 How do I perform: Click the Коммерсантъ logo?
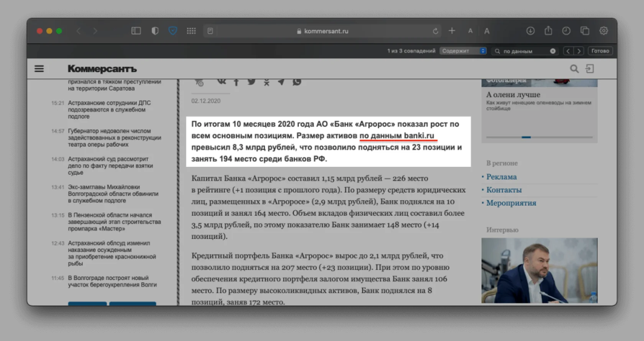(x=102, y=69)
